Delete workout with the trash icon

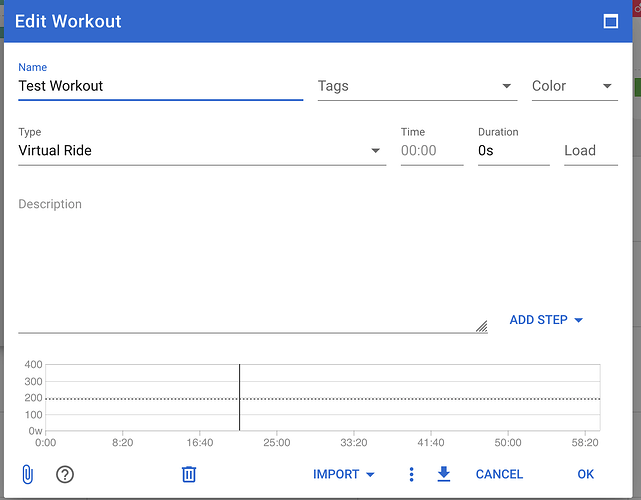pos(189,474)
